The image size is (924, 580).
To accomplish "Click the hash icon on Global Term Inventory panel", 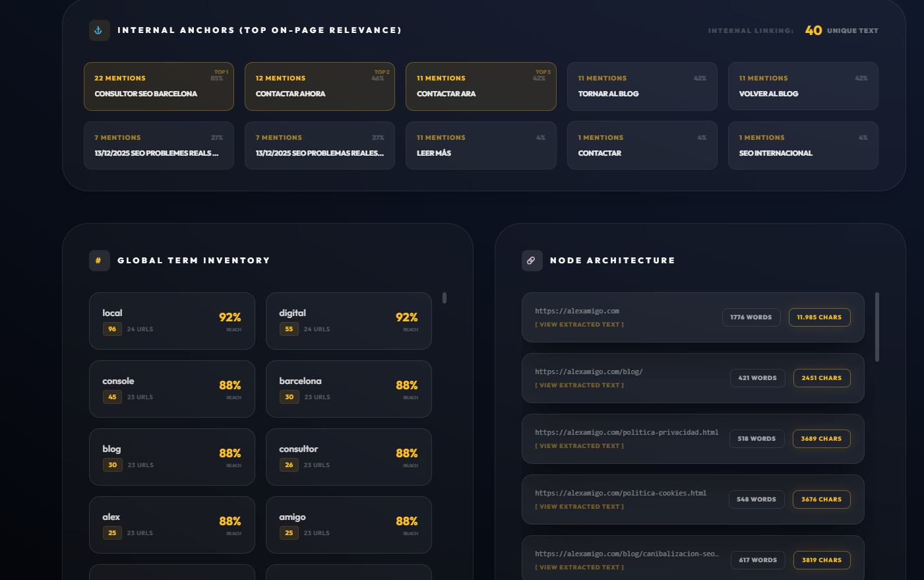I will tap(99, 260).
